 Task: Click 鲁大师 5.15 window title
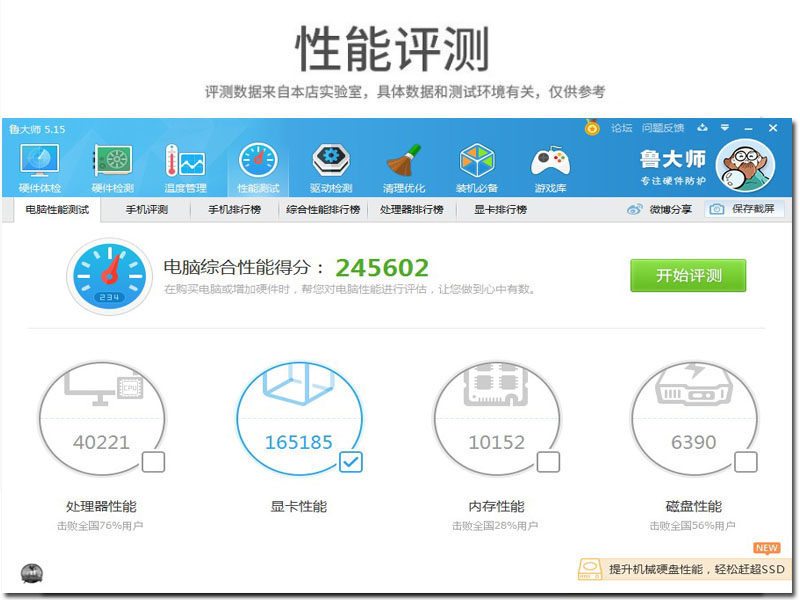(37, 129)
